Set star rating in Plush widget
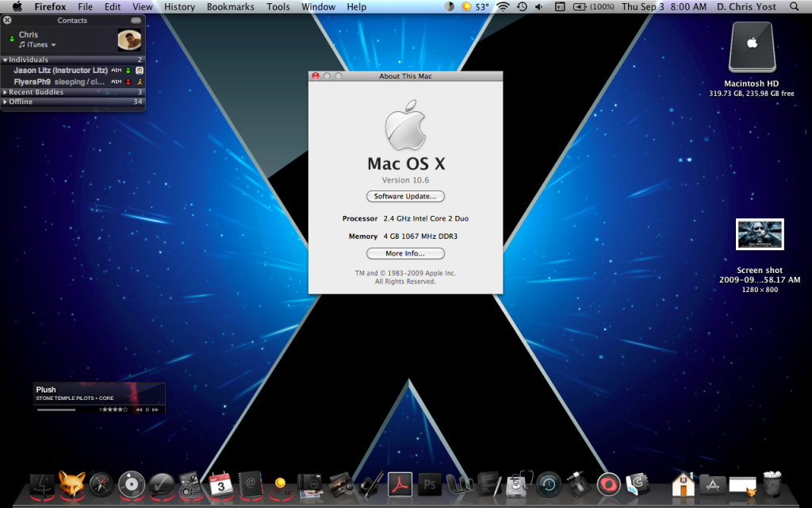This screenshot has height=508, width=812. 114,410
